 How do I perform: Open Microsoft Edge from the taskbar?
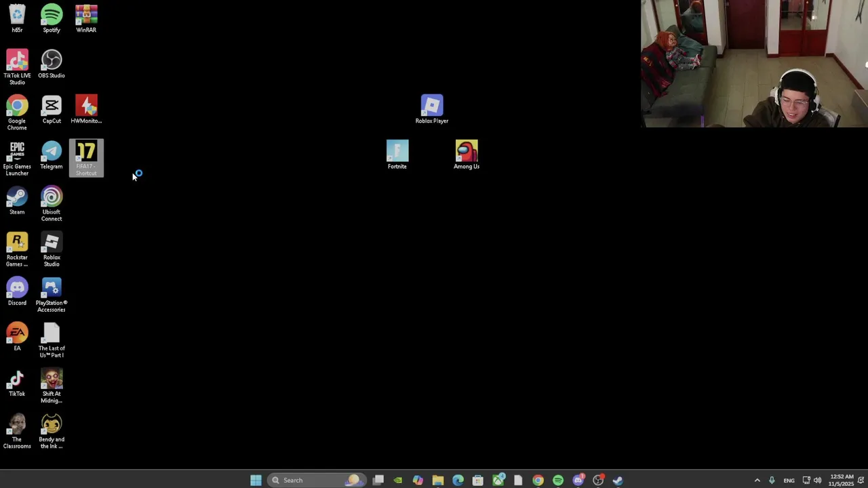tap(458, 480)
